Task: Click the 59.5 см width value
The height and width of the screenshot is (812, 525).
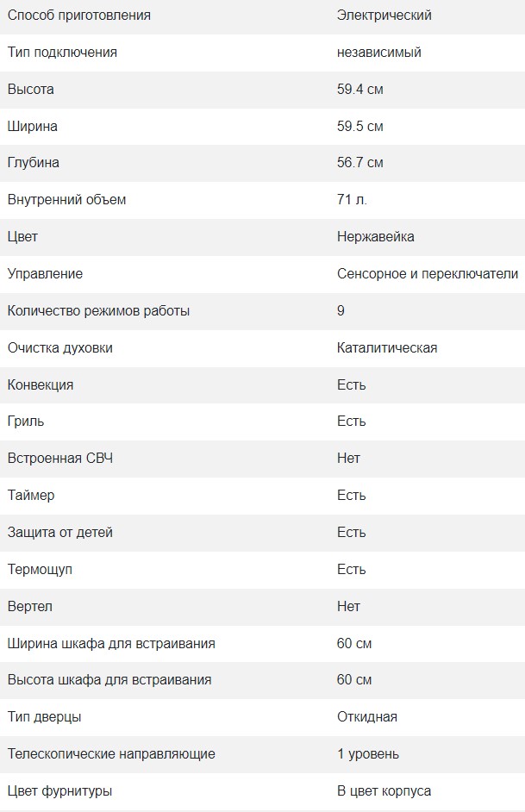Action: tap(359, 127)
